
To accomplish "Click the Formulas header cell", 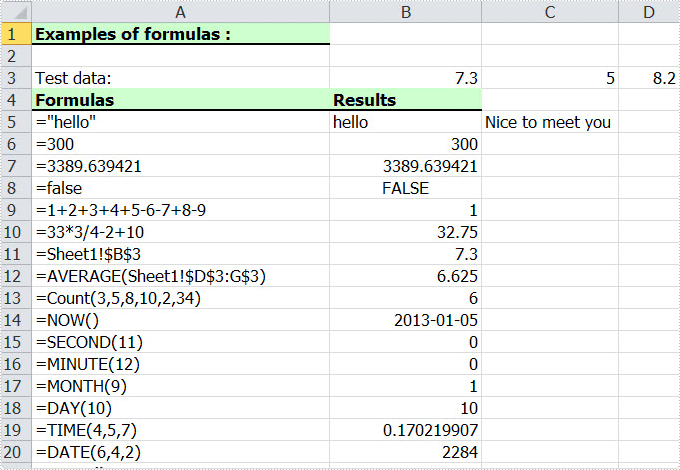I will 180,100.
